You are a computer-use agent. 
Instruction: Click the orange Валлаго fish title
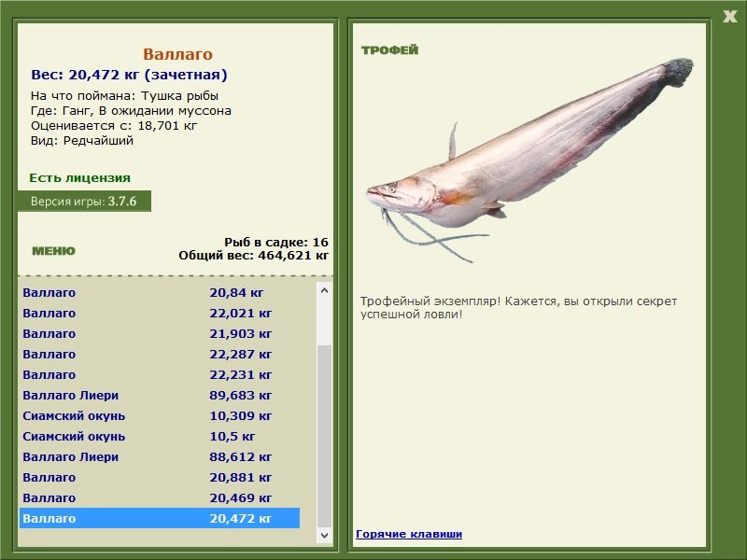click(177, 54)
